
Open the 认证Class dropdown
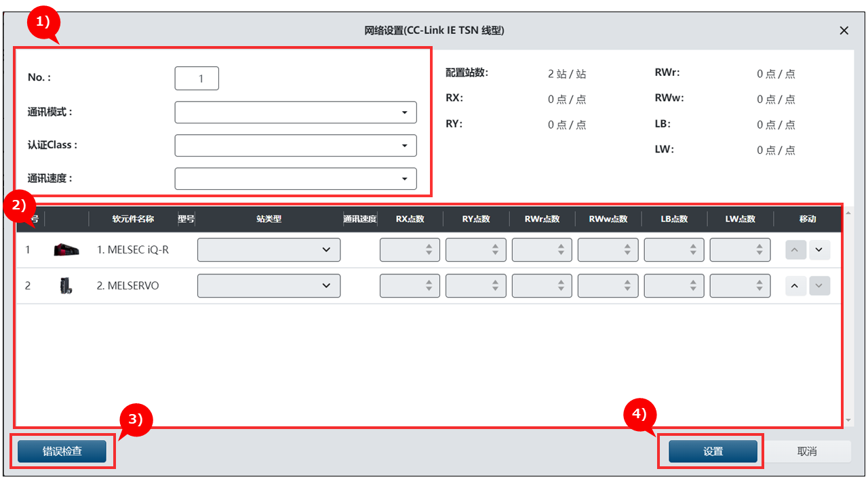pyautogui.click(x=296, y=146)
